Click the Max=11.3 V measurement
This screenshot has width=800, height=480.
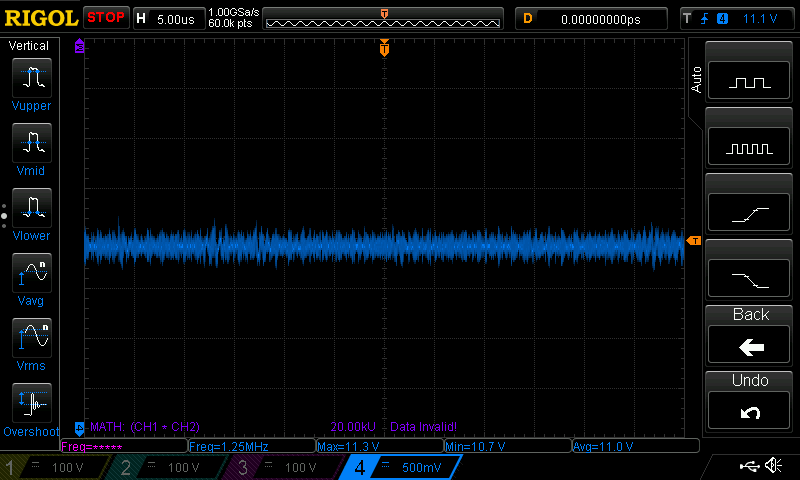(x=380, y=446)
